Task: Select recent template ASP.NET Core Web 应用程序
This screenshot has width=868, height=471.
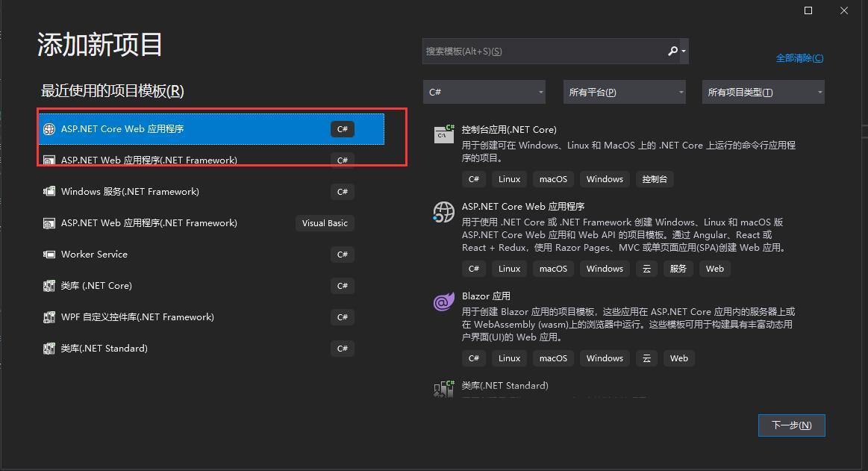Action: 211,129
